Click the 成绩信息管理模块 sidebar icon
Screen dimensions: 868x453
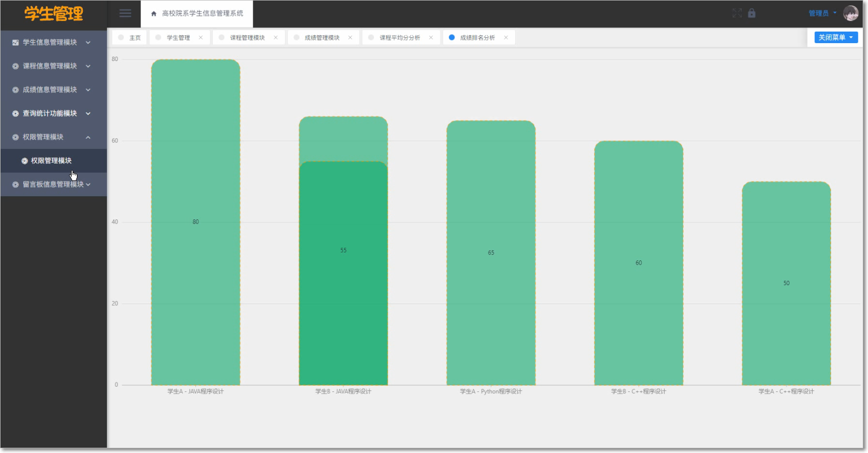pos(15,90)
